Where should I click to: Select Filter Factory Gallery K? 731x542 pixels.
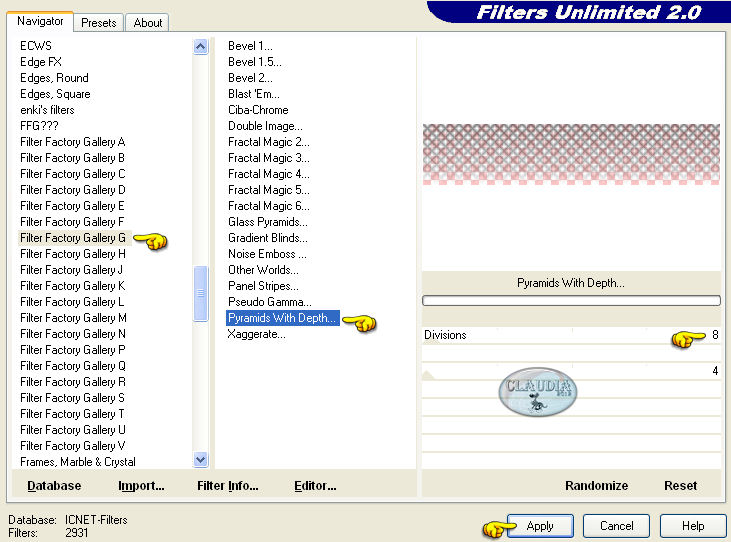coord(72,286)
